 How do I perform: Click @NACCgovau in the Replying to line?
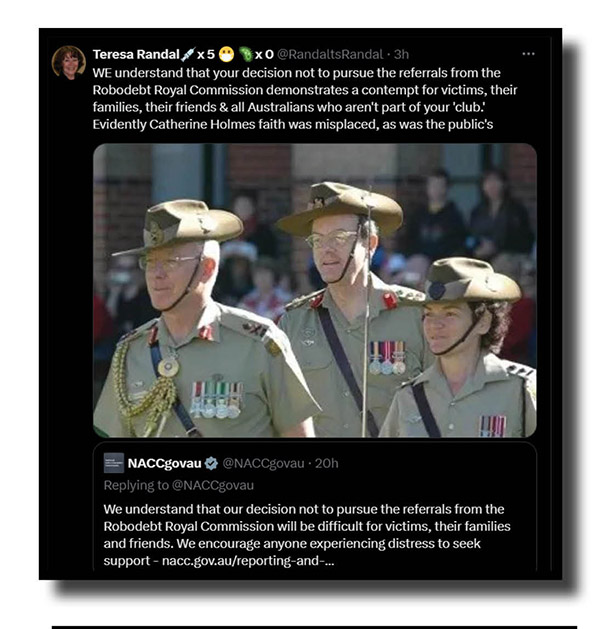click(x=213, y=485)
